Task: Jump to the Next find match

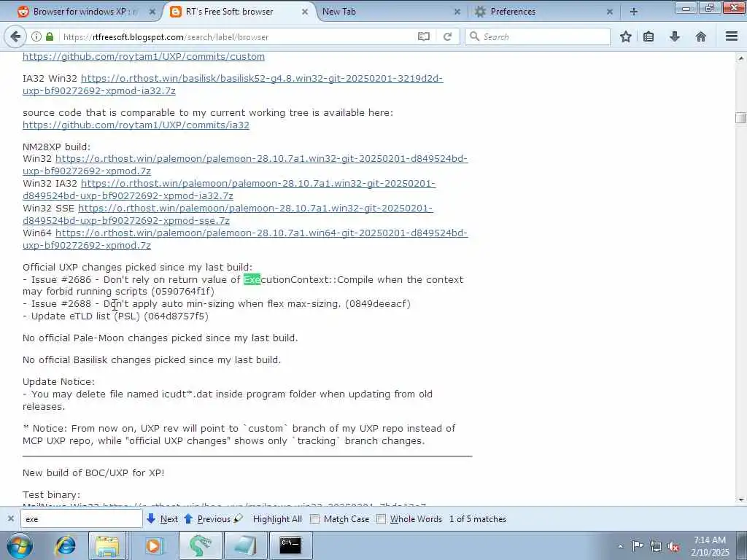Action: click(x=163, y=519)
